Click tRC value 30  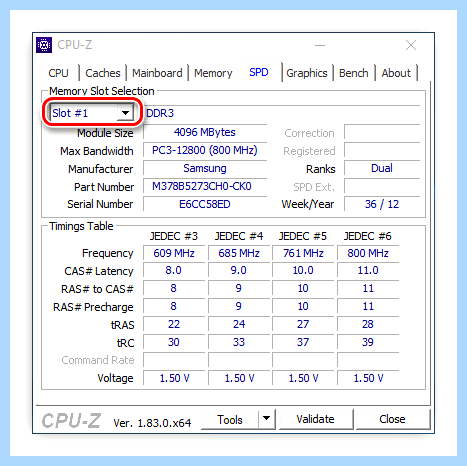(x=174, y=342)
